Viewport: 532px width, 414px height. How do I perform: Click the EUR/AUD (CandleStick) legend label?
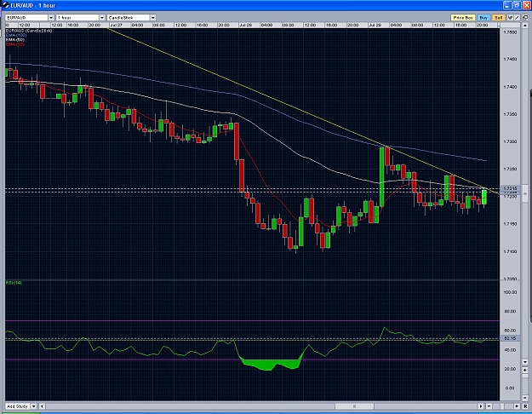pos(29,31)
